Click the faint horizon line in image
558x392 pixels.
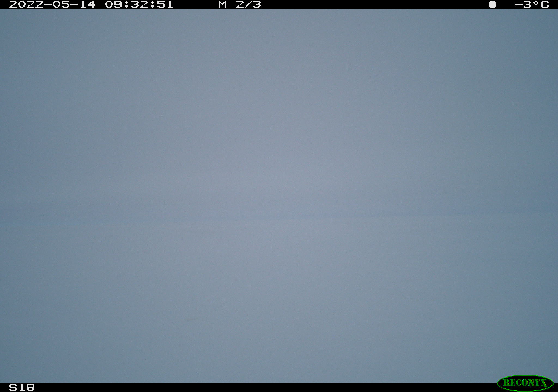point(279,217)
